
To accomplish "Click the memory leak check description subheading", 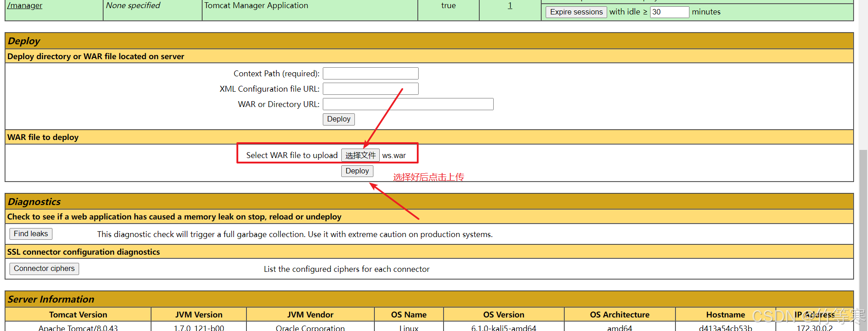I will point(175,217).
